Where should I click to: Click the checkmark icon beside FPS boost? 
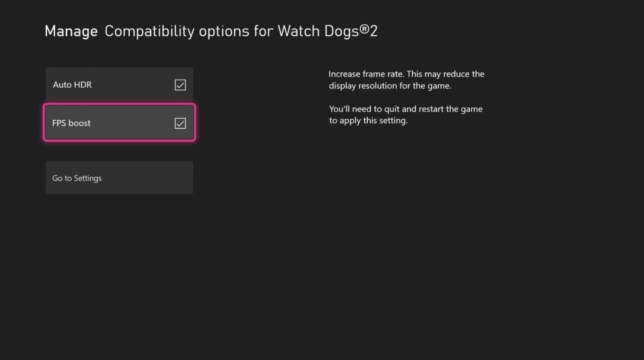click(180, 123)
